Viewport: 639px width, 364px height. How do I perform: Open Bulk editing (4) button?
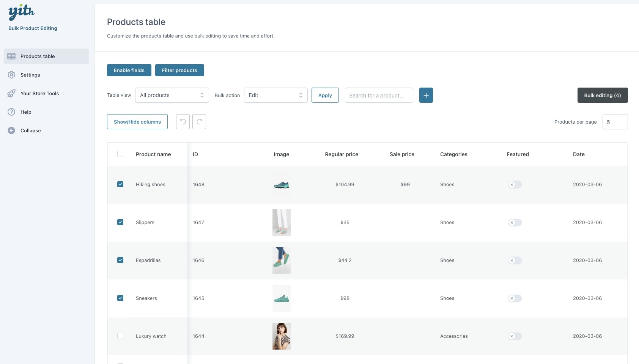602,95
